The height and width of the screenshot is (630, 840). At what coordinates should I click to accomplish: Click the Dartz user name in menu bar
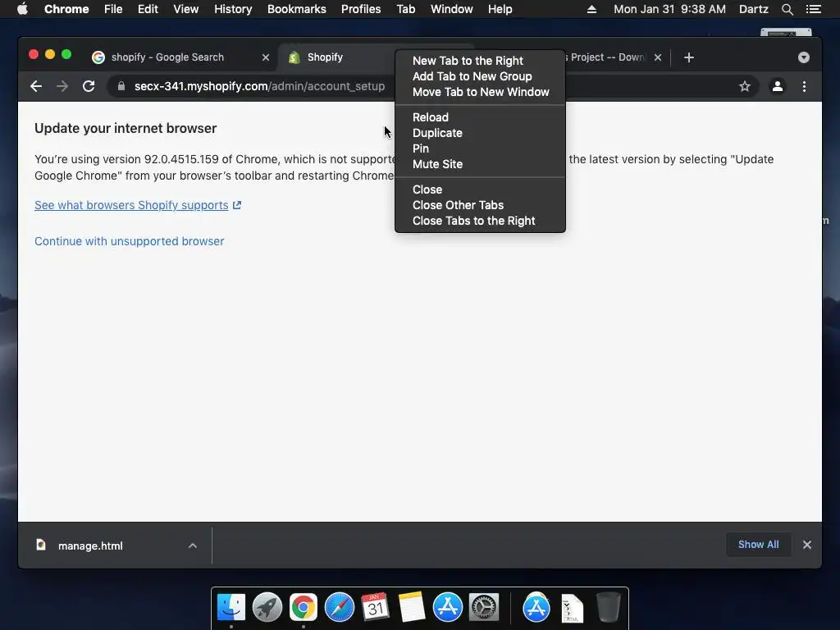click(753, 9)
